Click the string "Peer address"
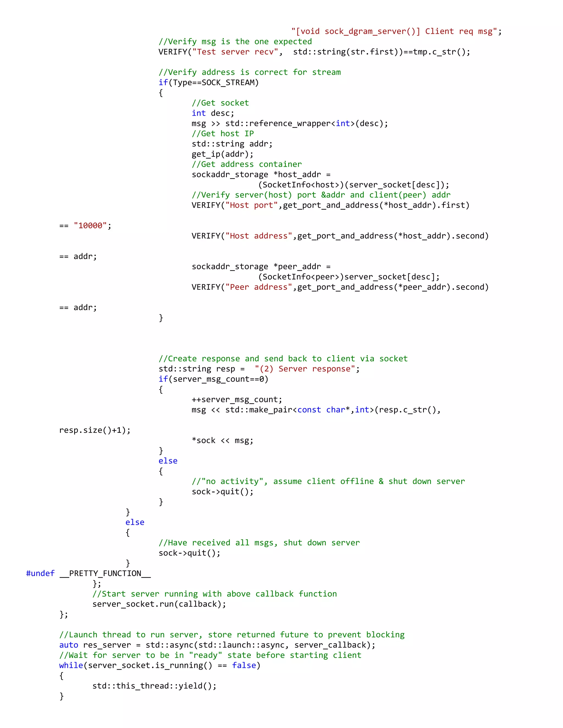Viewport: 563px width, 728px height. pos(258,287)
